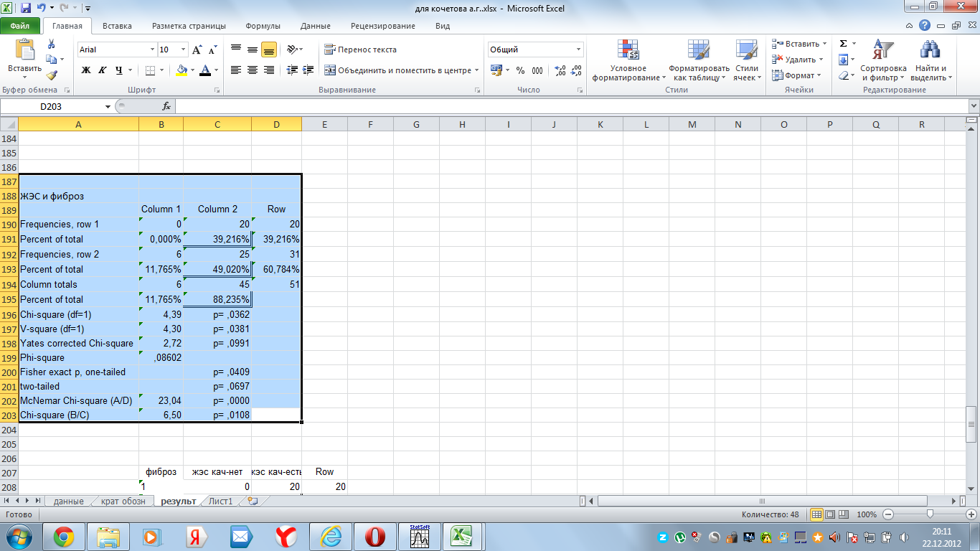Click the Format Painter brush icon
This screenshot has height=551, width=980.
52,75
